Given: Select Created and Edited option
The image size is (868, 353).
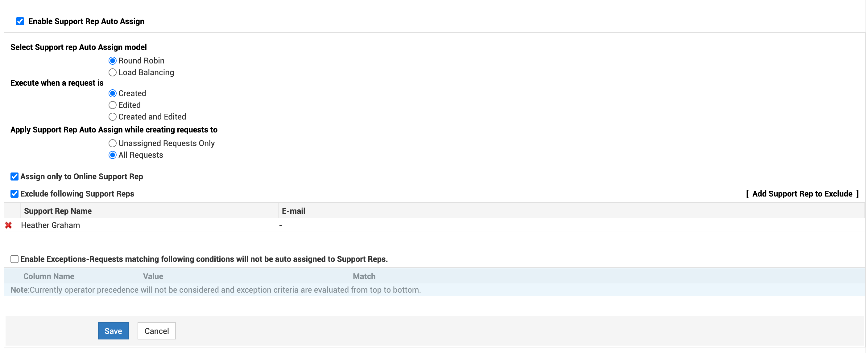Looking at the screenshot, I should [113, 117].
